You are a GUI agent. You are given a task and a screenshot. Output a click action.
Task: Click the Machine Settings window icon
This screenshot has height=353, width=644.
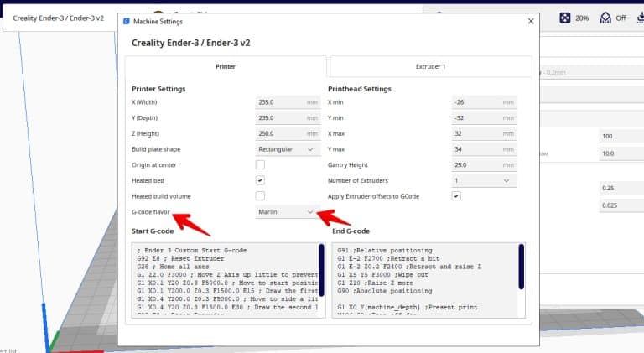127,21
